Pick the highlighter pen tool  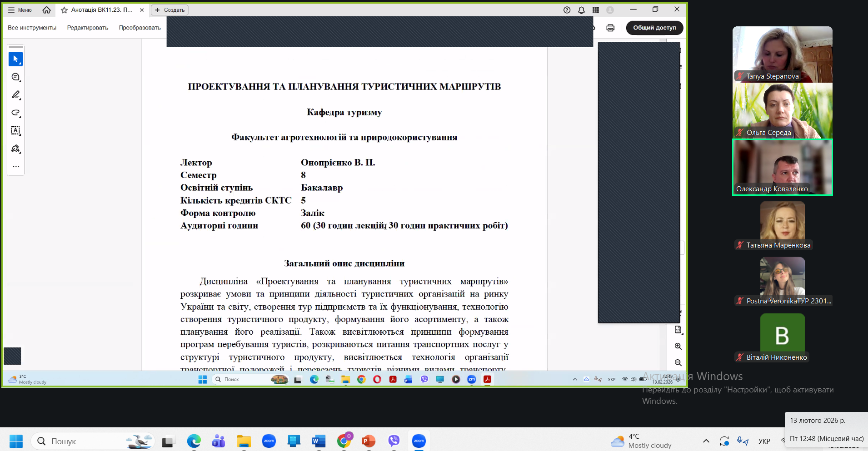pyautogui.click(x=15, y=95)
